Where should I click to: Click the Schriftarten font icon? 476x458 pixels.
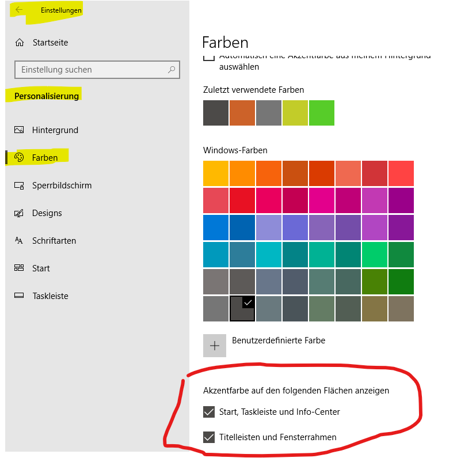pos(19,241)
